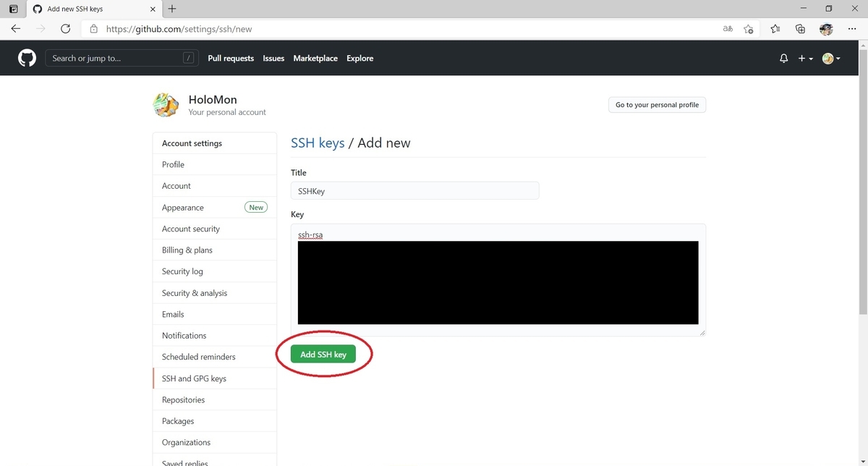This screenshot has width=868, height=466.
Task: Click the page vertical scrollbar
Action: pyautogui.click(x=862, y=181)
